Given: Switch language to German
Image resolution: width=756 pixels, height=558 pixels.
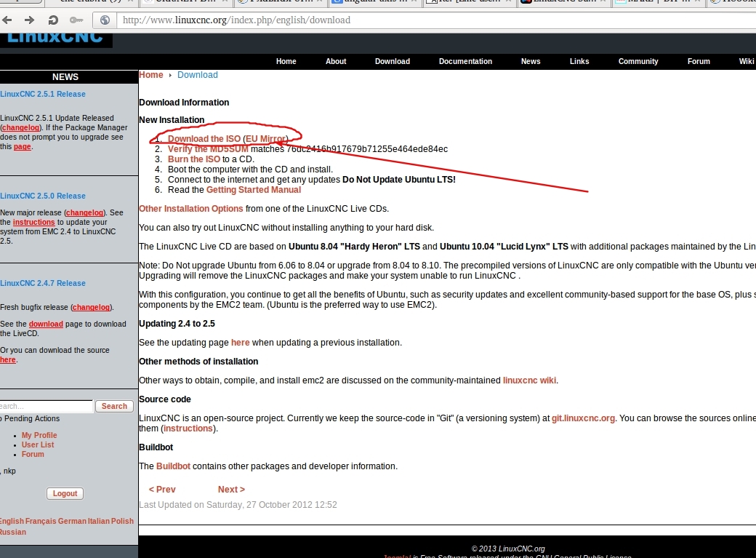Looking at the screenshot, I should click(x=72, y=522).
